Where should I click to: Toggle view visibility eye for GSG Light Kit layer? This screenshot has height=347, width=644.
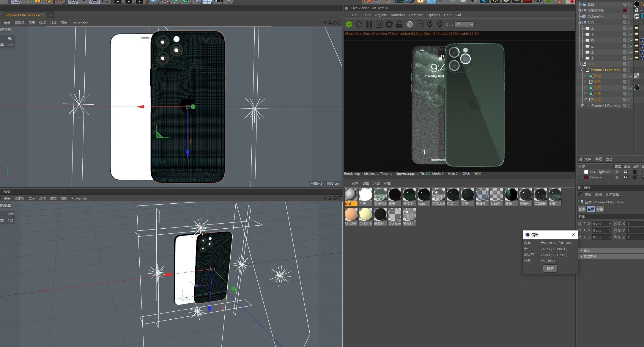pos(626,172)
